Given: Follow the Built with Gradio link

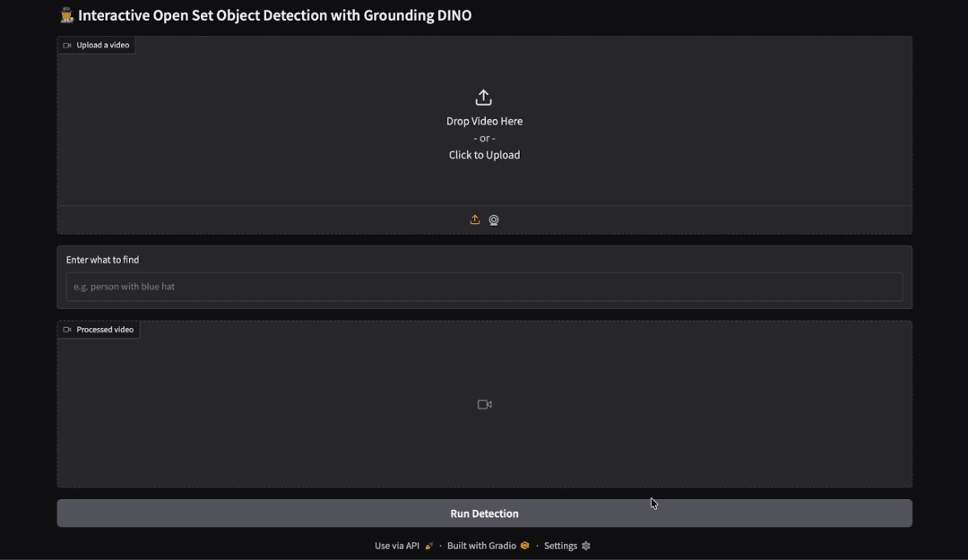Looking at the screenshot, I should (x=481, y=546).
